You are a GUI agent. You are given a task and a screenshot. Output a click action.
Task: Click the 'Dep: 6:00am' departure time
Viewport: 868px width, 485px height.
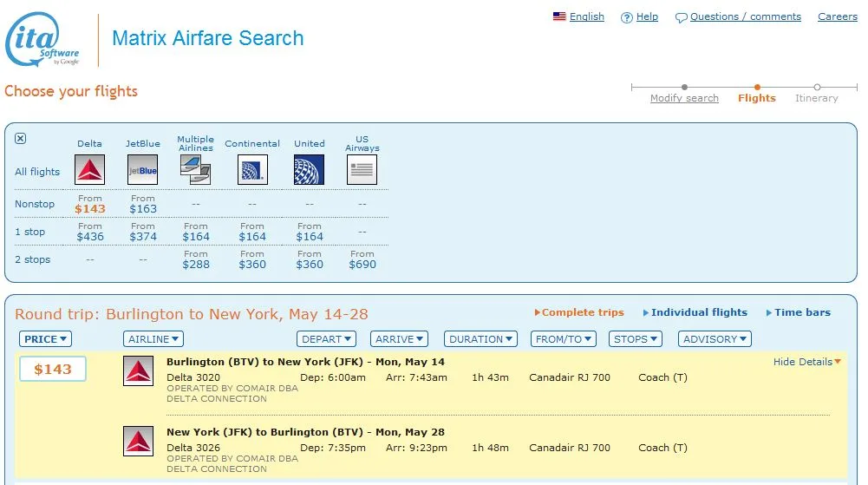[333, 377]
